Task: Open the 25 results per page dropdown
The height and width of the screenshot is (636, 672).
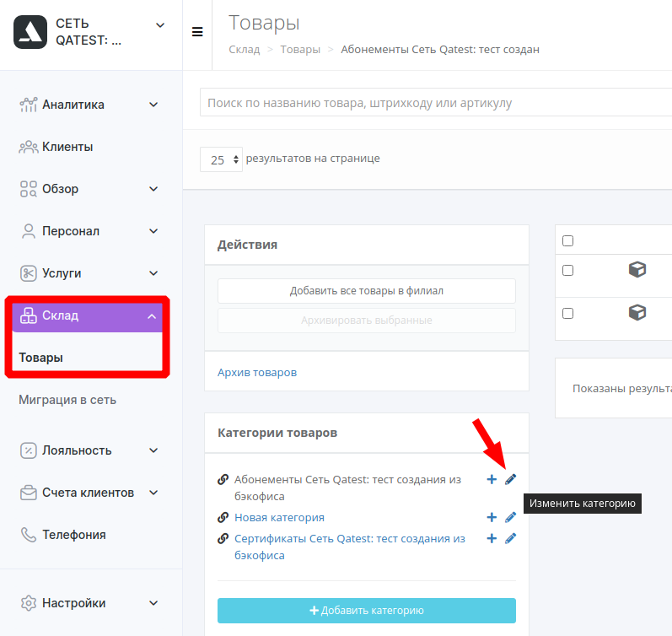Action: pyautogui.click(x=221, y=159)
